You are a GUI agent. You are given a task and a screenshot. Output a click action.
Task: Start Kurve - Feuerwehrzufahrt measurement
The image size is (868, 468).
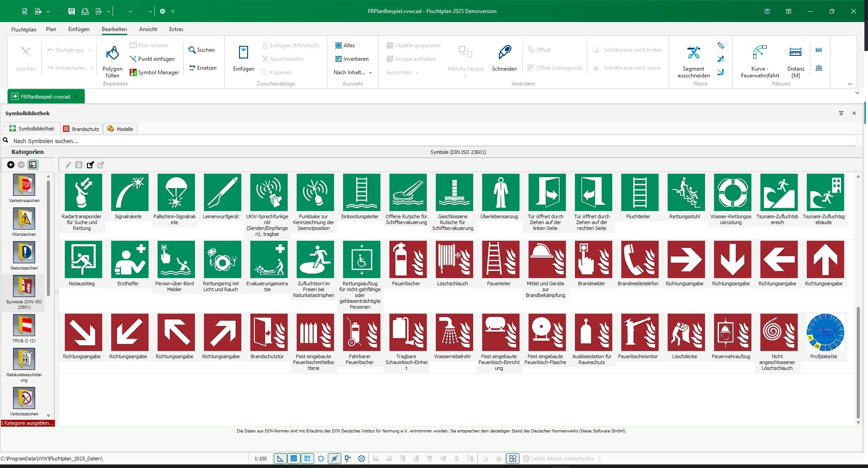(x=760, y=62)
